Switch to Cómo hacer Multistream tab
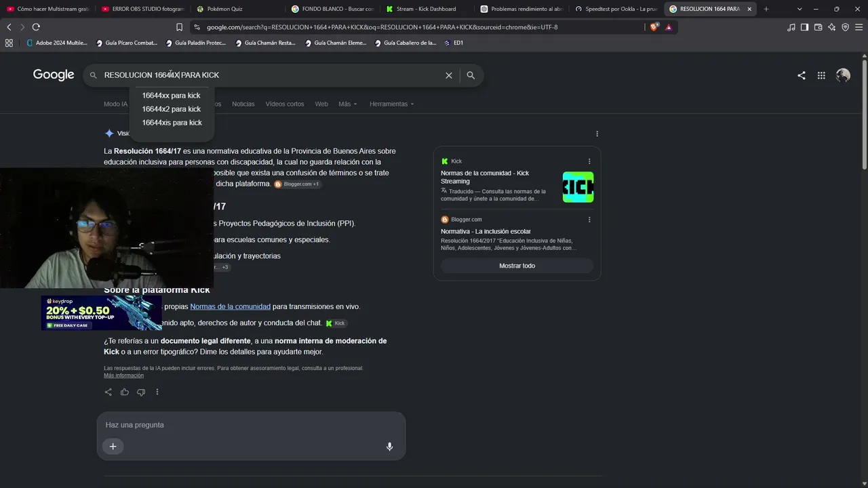This screenshot has width=868, height=488. (47, 9)
